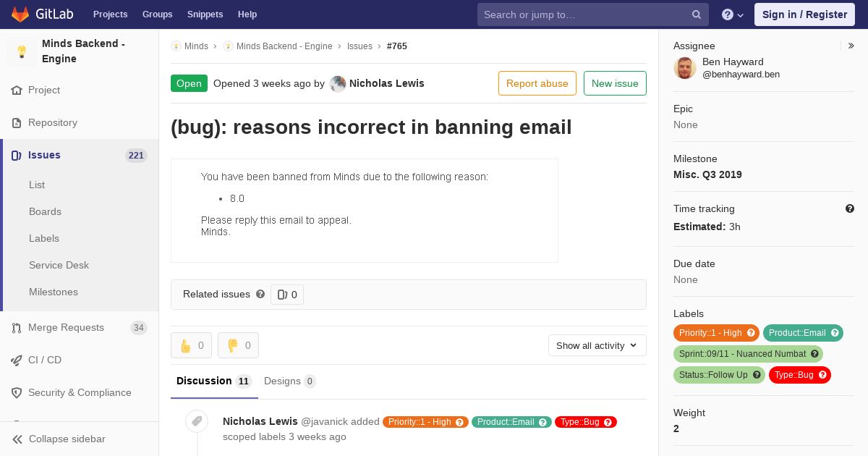The width and height of the screenshot is (868, 456).
Task: Click the Collapse sidebar text
Action: pos(67,439)
